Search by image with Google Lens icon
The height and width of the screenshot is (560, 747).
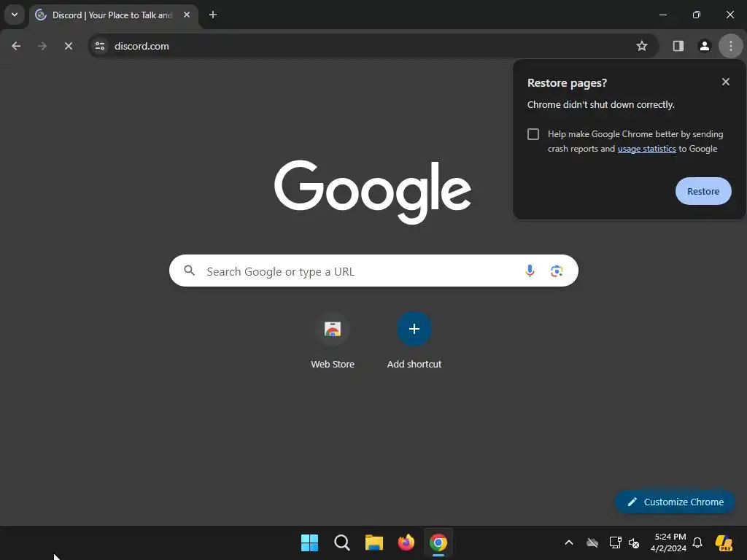557,271
